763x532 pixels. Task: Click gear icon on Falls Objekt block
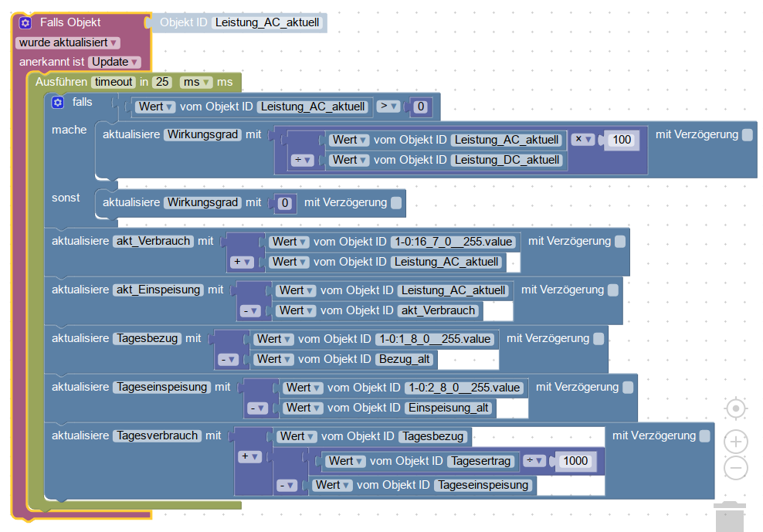point(25,23)
